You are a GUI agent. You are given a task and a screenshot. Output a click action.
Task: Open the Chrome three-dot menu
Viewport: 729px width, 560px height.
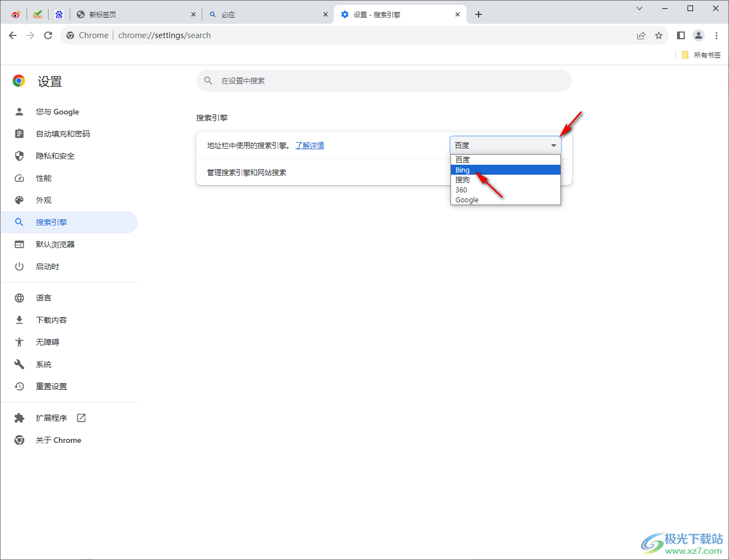pos(716,35)
